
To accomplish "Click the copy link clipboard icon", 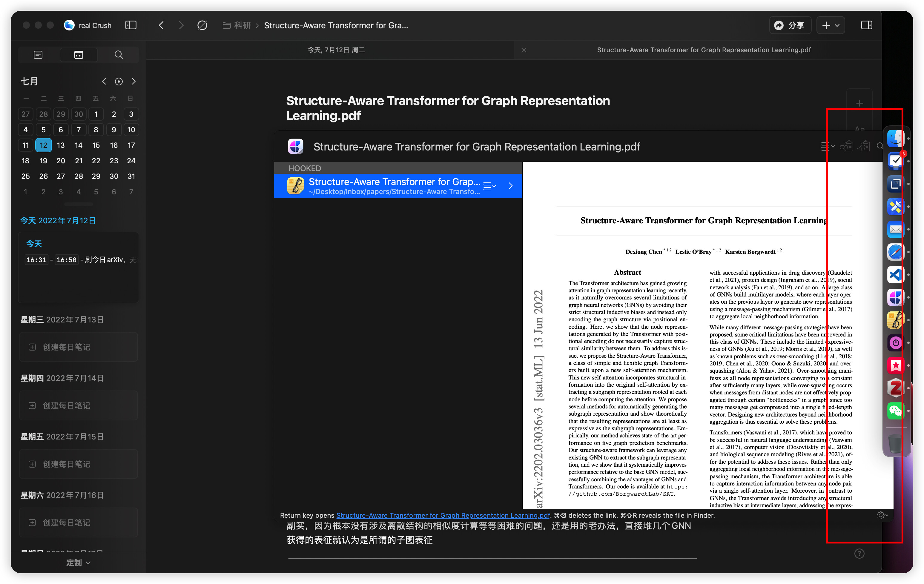I will [846, 146].
